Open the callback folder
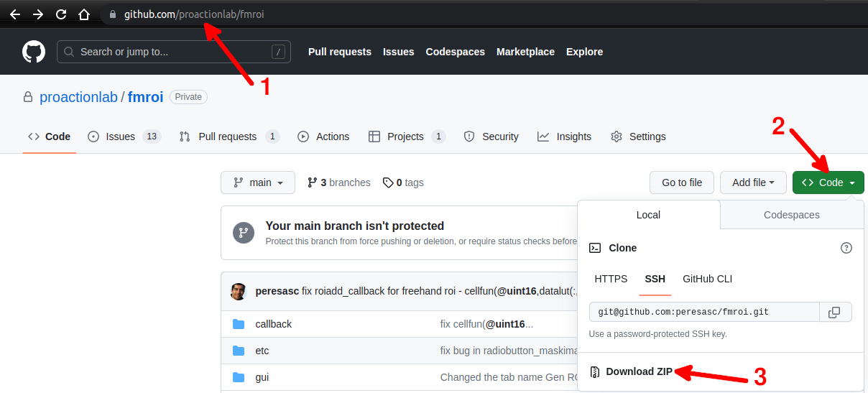Viewport: 868px width, 393px height. [x=274, y=324]
